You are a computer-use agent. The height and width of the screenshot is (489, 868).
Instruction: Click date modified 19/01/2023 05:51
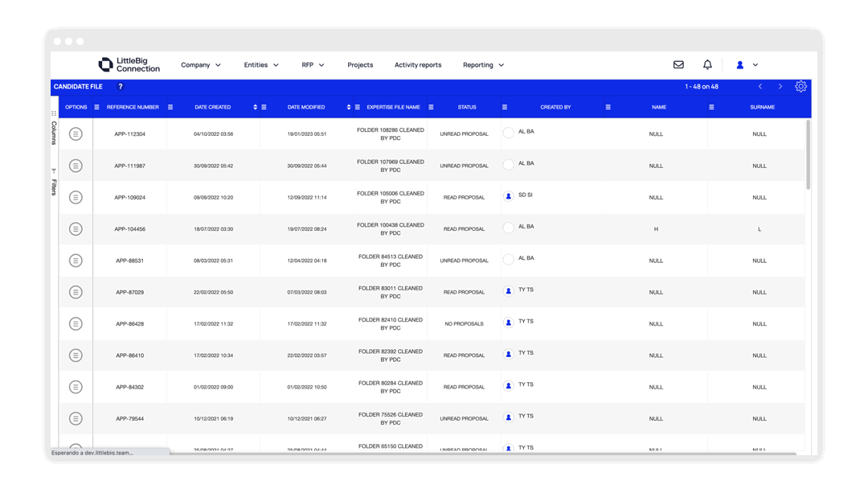coord(307,134)
